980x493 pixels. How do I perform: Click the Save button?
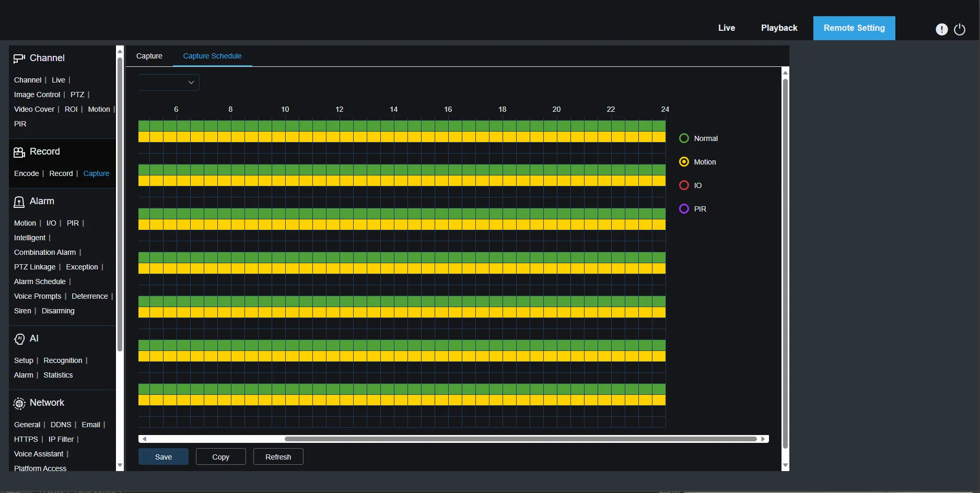click(163, 456)
